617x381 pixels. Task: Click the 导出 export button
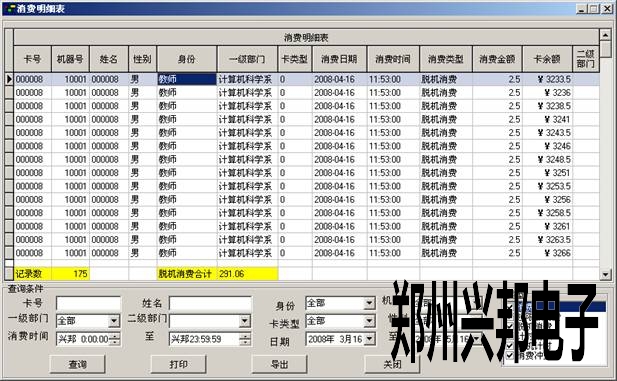pyautogui.click(x=279, y=364)
